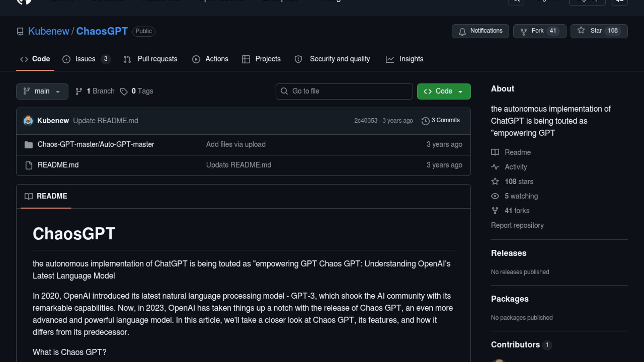Screen dimensions: 644x362
Task: View the 1 Branch list link
Action: point(100,91)
